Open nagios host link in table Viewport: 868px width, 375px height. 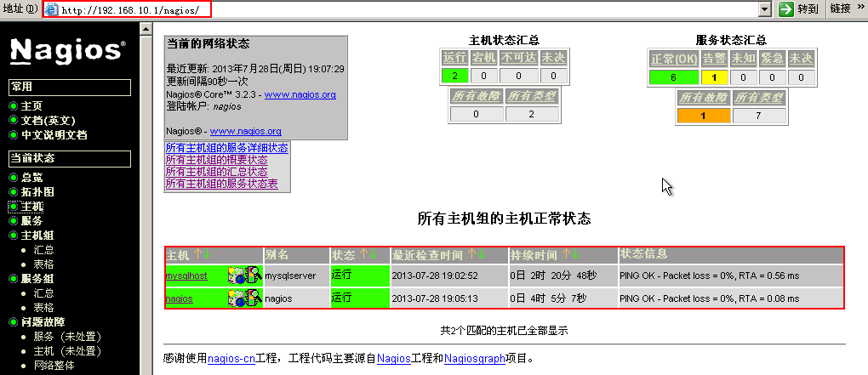coord(179,298)
